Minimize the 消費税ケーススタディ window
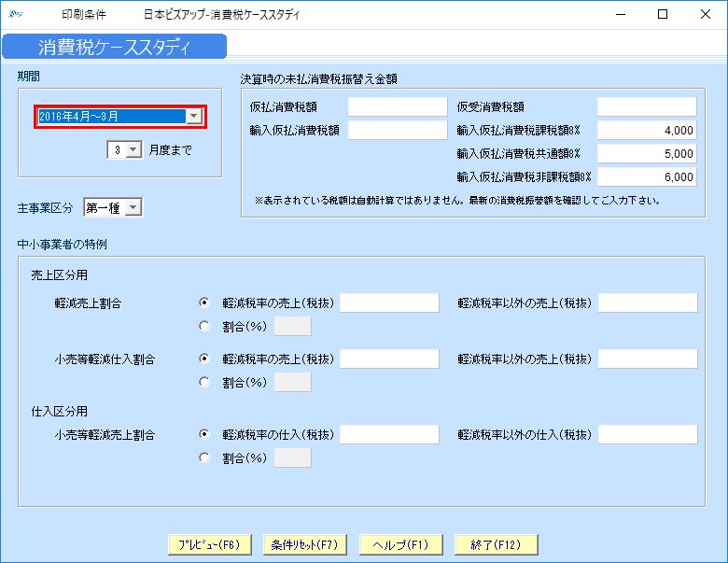The image size is (728, 563). coord(621,14)
